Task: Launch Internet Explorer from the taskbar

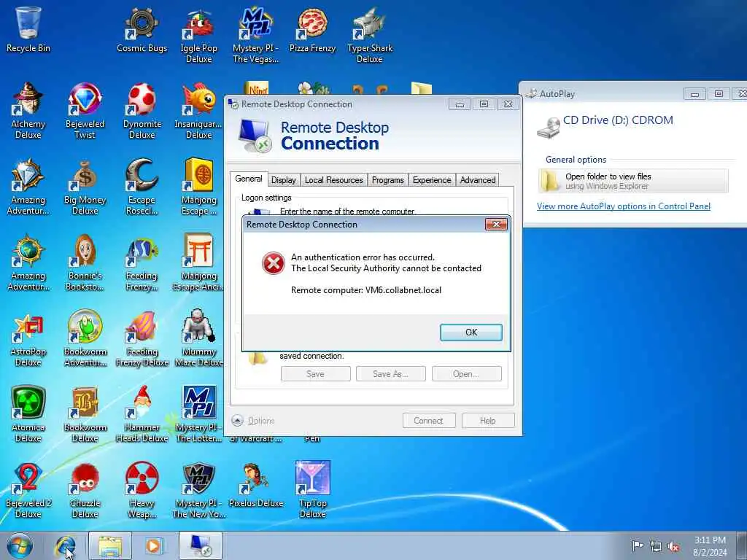Action: (65, 546)
